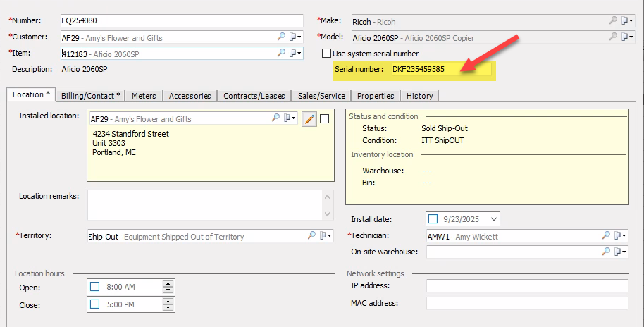Open the Customer field quick-action flag menu
The image size is (644, 327).
tap(295, 37)
